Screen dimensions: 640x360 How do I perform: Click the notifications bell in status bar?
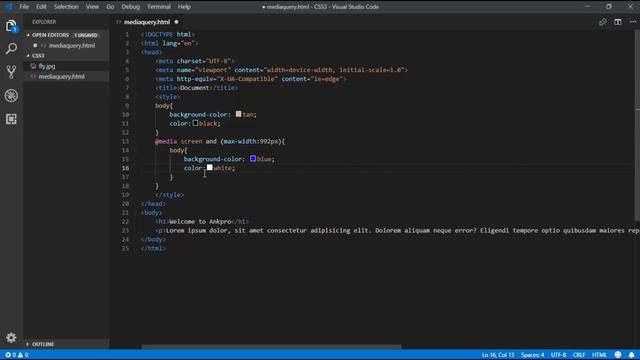(x=631, y=355)
